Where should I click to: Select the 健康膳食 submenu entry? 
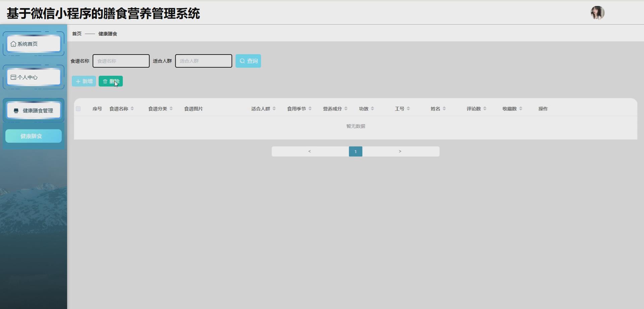point(33,136)
